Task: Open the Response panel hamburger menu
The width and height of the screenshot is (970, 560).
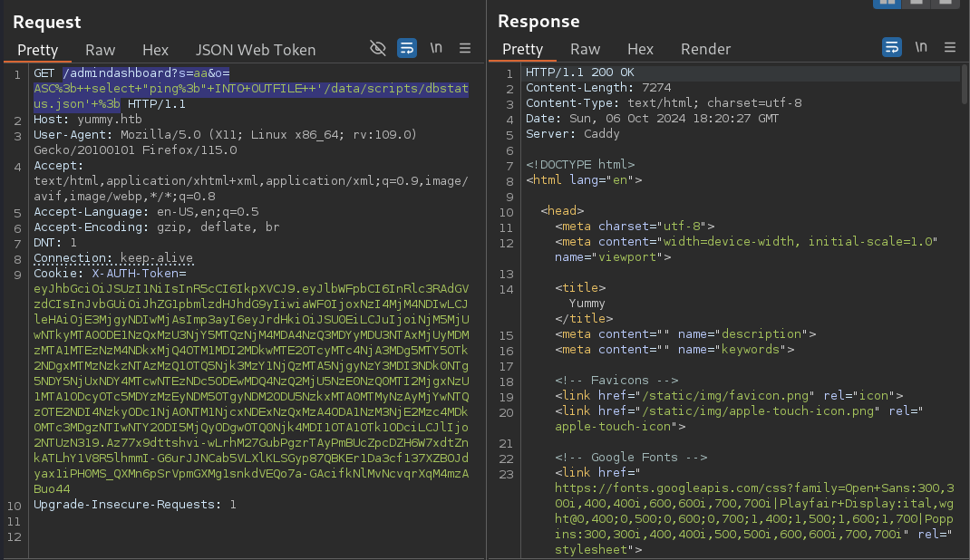Action: (x=949, y=48)
